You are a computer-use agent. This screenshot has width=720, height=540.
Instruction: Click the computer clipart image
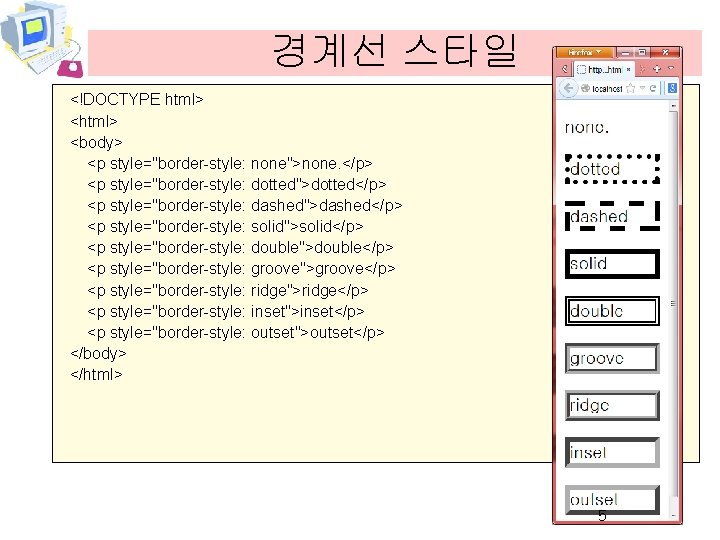click(x=42, y=39)
